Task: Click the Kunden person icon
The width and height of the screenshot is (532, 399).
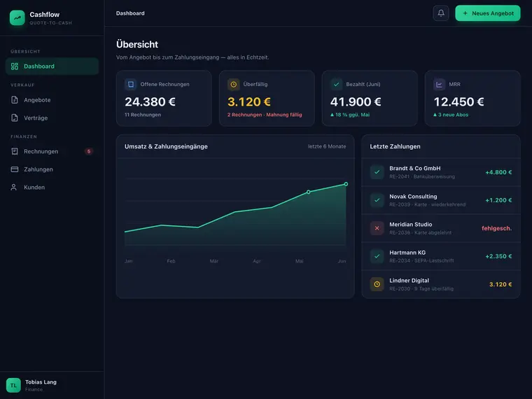Action: pyautogui.click(x=13, y=188)
